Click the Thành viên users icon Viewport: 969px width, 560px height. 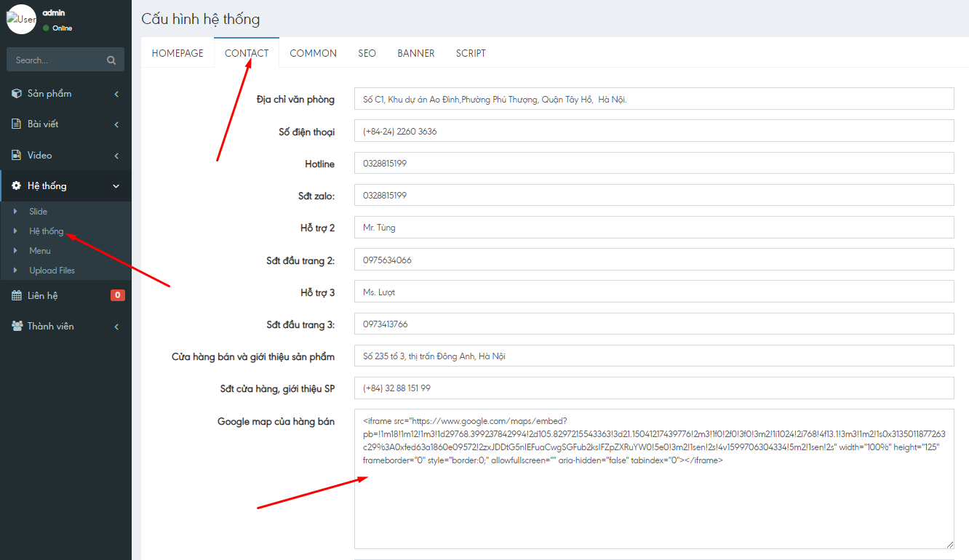coord(17,327)
